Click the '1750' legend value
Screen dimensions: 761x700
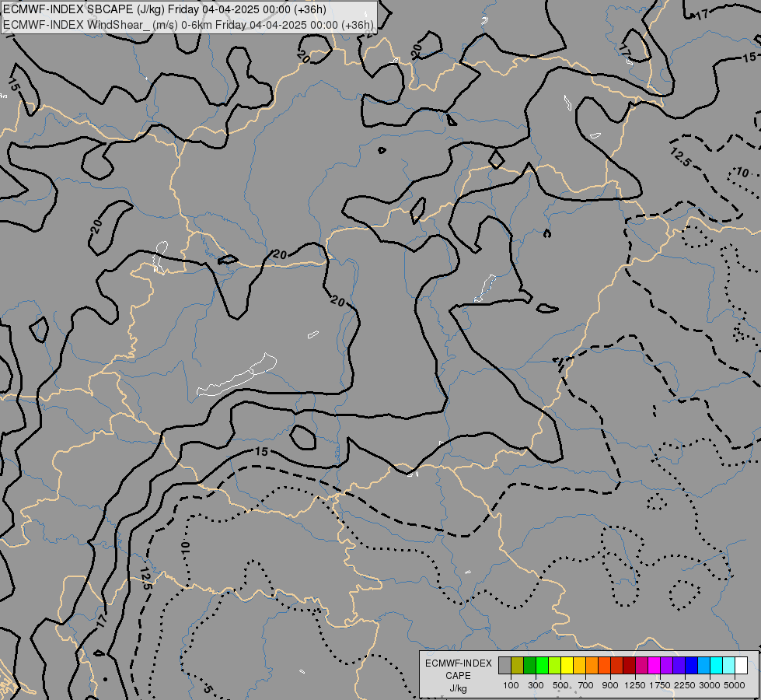tap(660, 685)
